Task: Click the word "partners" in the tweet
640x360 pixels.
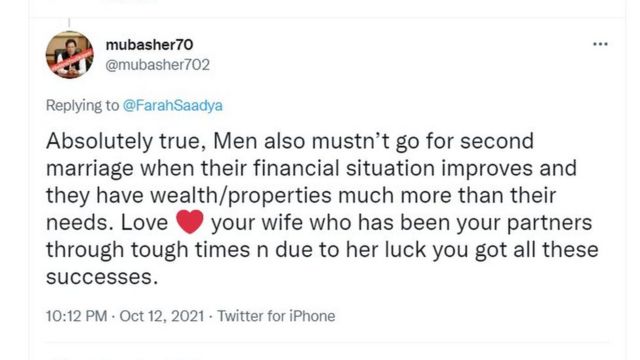Action: tap(549, 223)
